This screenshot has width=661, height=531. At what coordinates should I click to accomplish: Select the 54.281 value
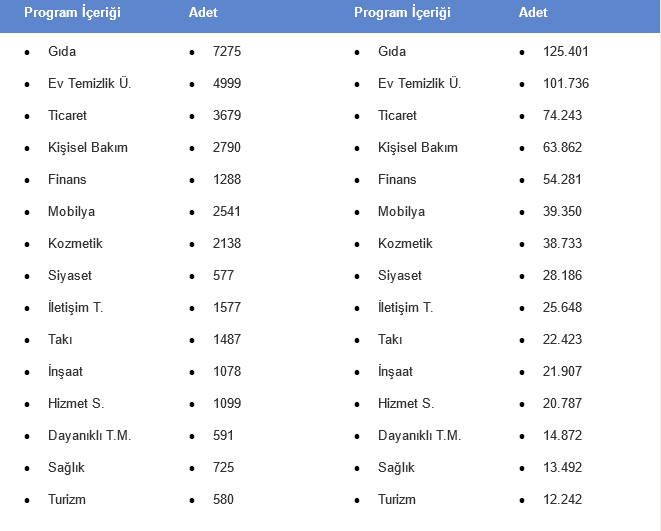[x=563, y=179]
